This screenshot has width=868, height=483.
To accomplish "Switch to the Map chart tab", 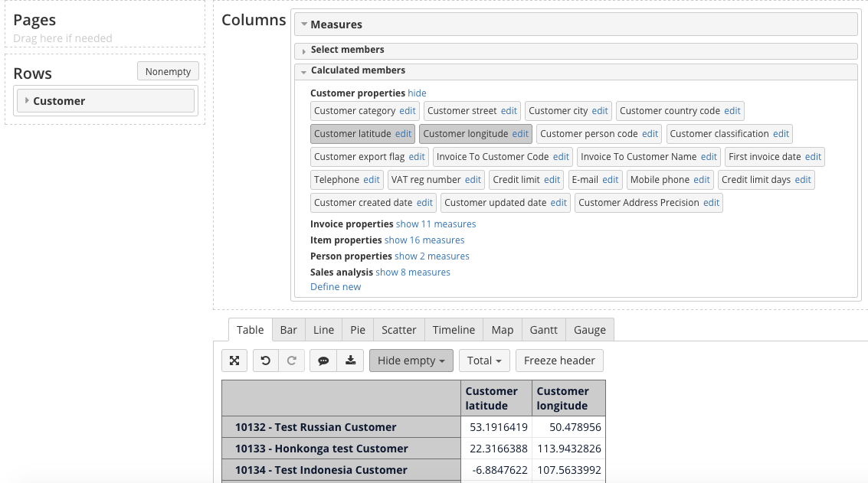I will tap(503, 330).
